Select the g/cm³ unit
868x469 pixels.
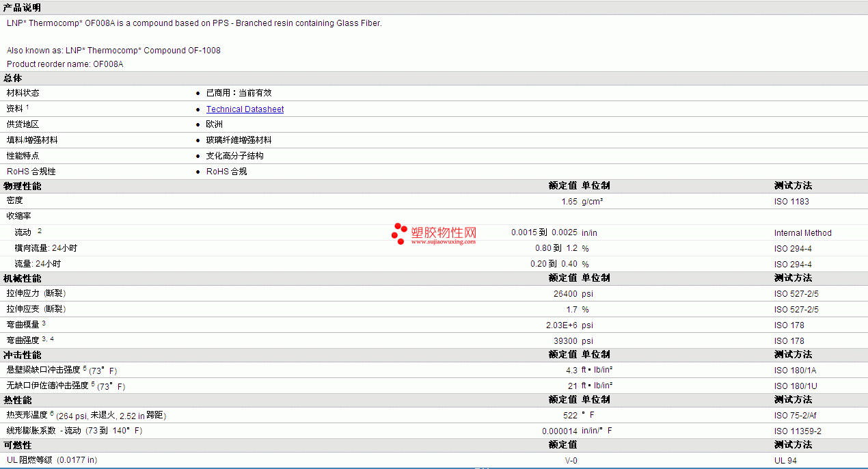click(x=592, y=202)
